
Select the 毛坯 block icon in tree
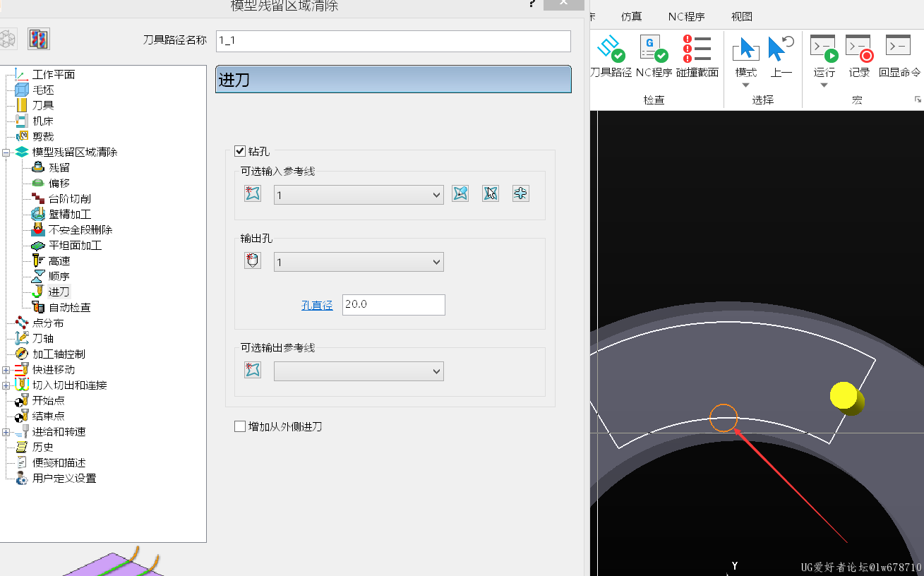pyautogui.click(x=22, y=90)
